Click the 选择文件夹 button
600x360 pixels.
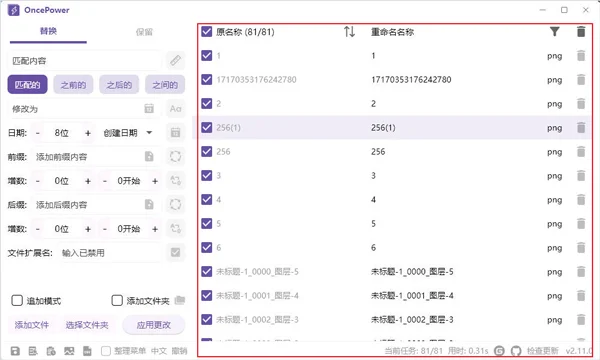coord(87,325)
